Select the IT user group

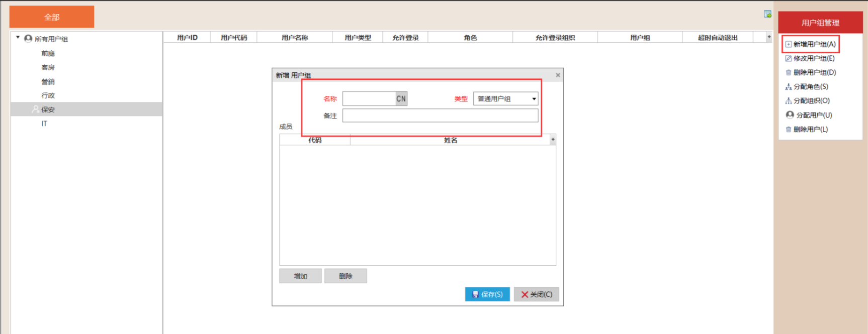(x=44, y=124)
